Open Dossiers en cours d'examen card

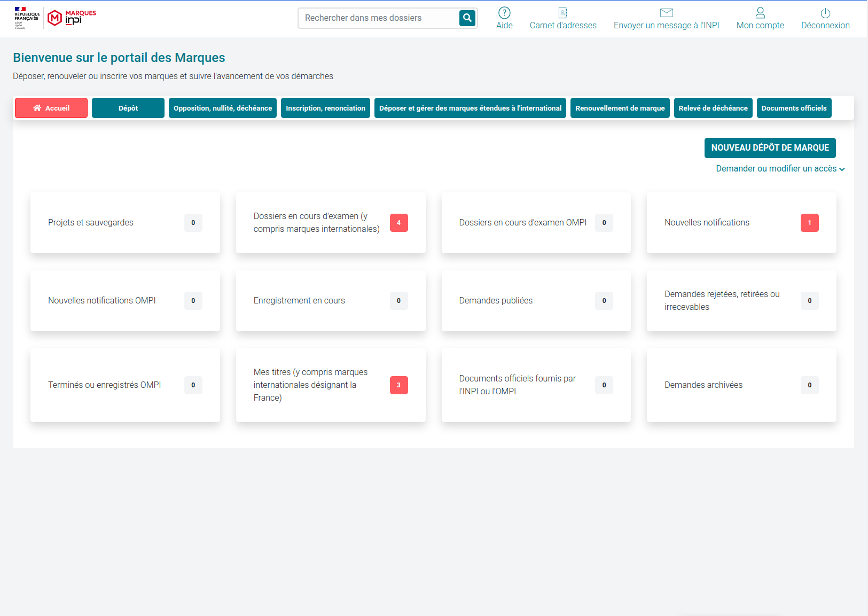(x=331, y=223)
